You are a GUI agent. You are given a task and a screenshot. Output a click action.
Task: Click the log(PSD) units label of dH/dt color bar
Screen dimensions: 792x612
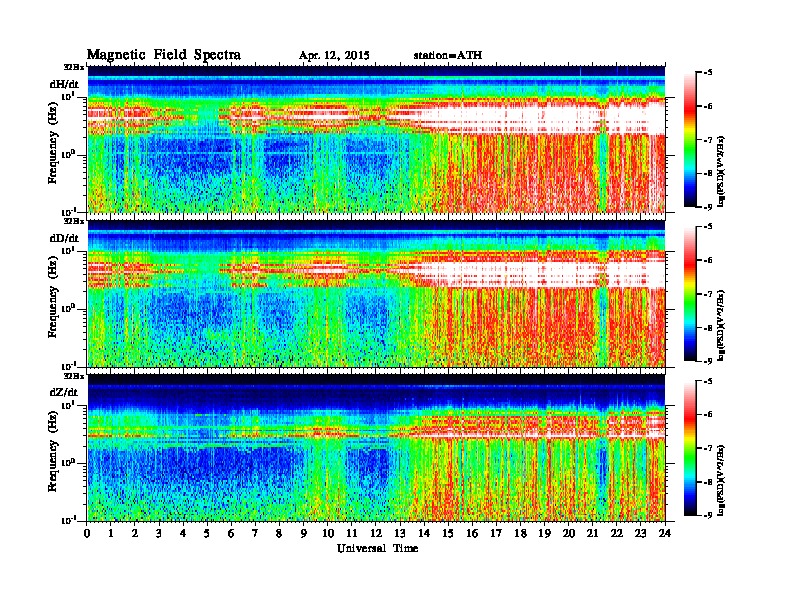(722, 171)
